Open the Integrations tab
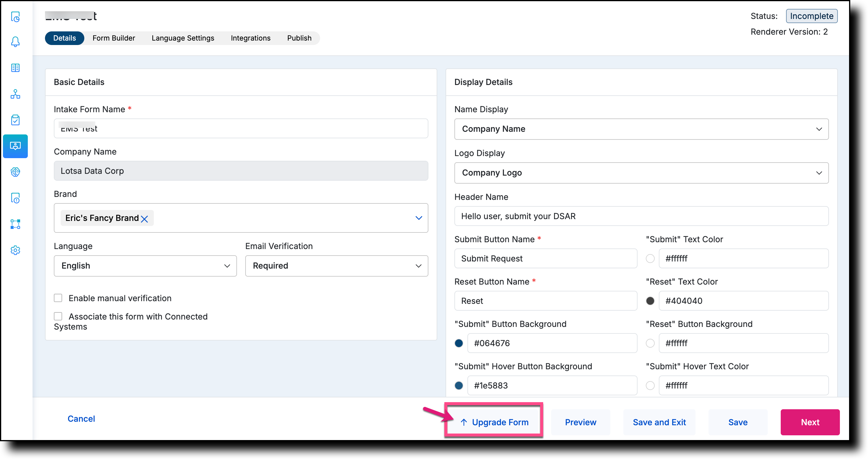Screen dimensions: 868x459 251,38
